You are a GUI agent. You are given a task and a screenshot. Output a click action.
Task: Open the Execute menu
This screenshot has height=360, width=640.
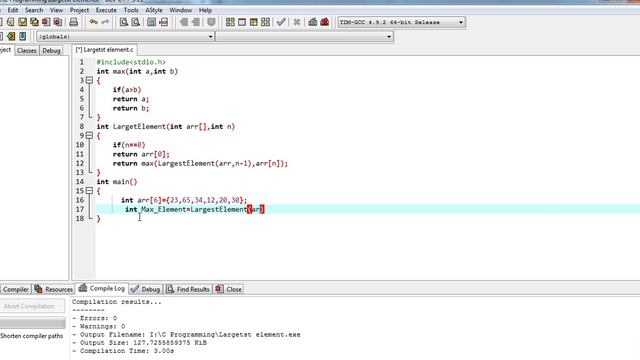[106, 10]
